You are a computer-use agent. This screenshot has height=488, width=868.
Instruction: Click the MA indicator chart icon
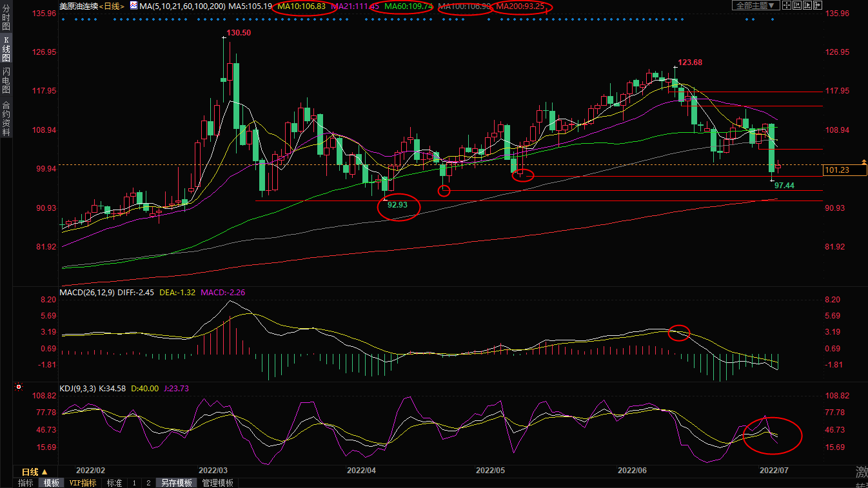click(x=133, y=6)
